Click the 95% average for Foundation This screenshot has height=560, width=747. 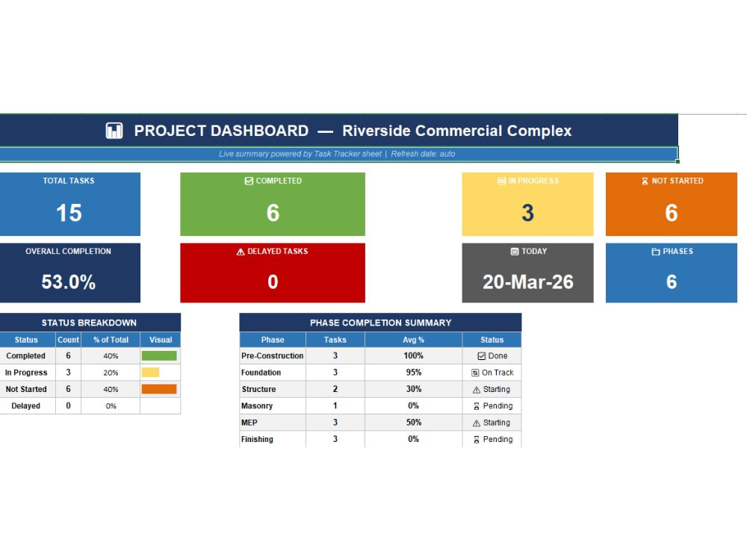[414, 373]
